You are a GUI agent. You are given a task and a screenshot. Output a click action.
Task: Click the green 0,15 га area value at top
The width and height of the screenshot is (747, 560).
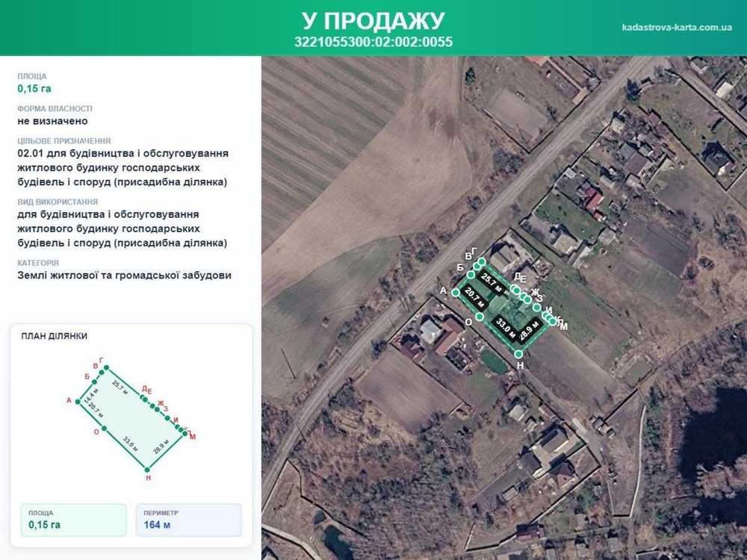click(34, 89)
